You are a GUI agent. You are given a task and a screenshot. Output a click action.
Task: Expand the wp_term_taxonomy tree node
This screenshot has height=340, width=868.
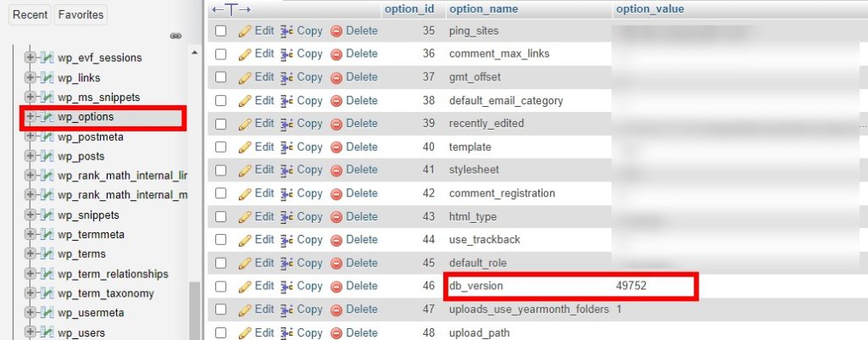[x=30, y=293]
